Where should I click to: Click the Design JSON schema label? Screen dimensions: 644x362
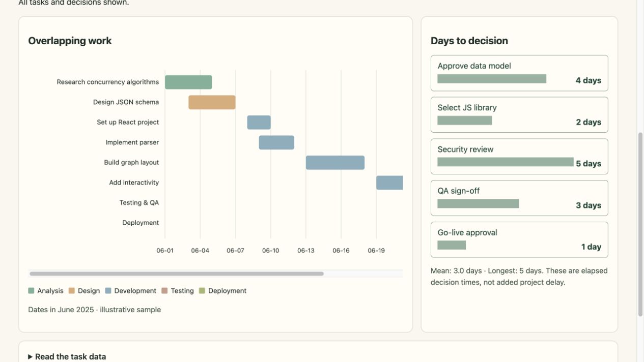pyautogui.click(x=126, y=102)
